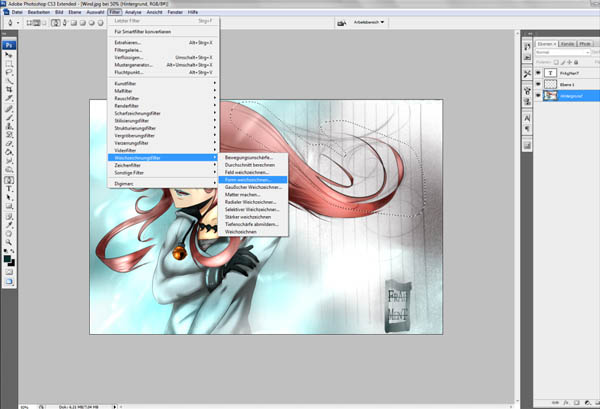This screenshot has width=600, height=409.
Task: Reset default foreground and background colors
Action: (x=5, y=251)
